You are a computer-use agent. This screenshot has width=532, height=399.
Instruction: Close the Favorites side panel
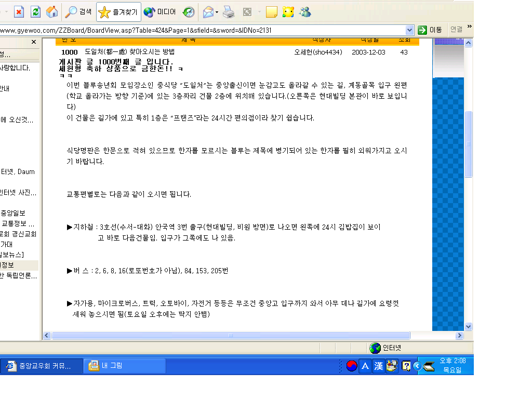(34, 42)
